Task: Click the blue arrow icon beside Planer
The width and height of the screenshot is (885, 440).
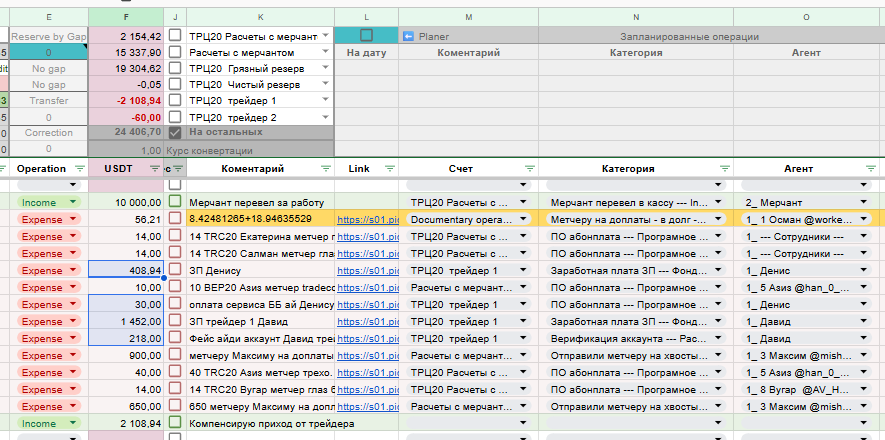Action: [x=409, y=36]
